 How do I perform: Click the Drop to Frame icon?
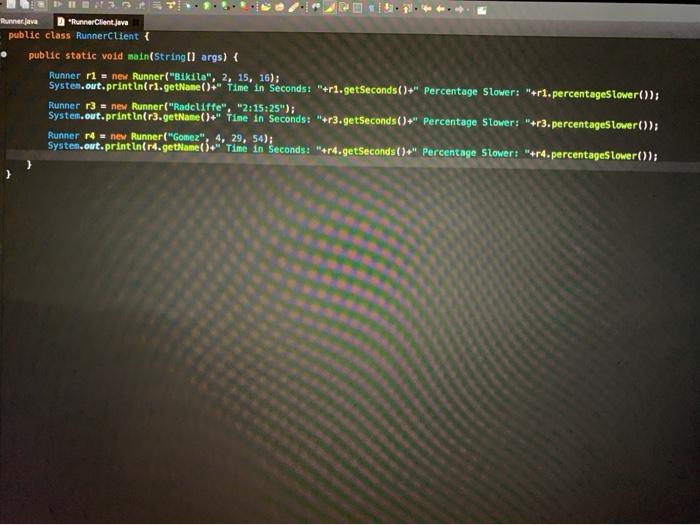pyautogui.click(x=157, y=6)
